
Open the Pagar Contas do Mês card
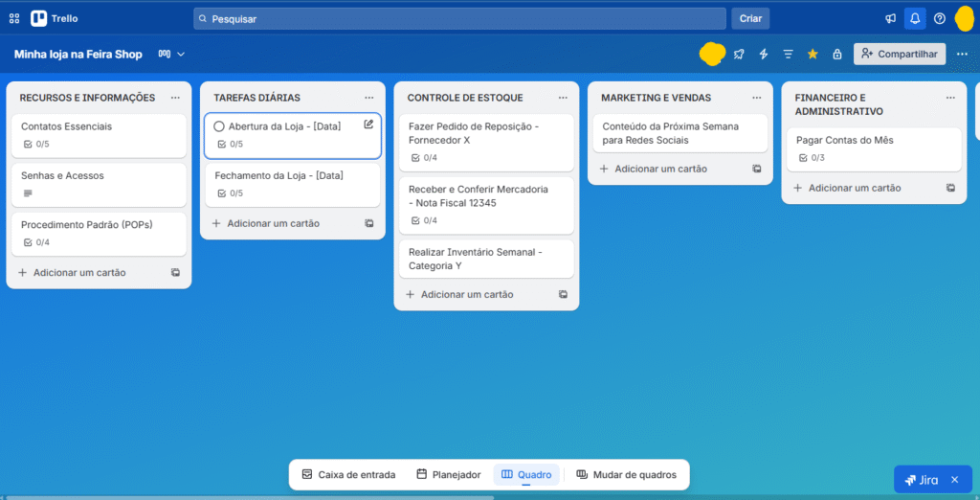pos(874,149)
